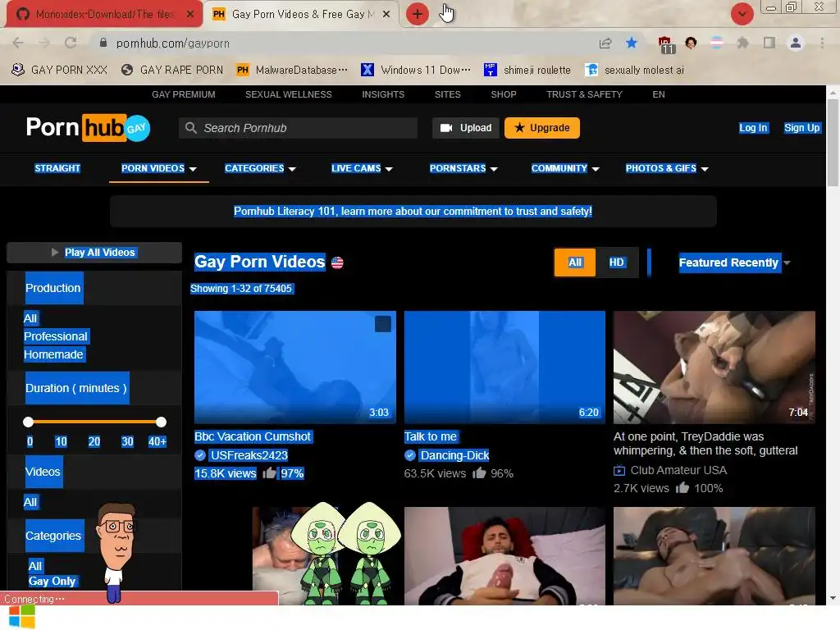840x630 pixels.
Task: Close the Monoxidex-Download tab
Action: [190, 15]
